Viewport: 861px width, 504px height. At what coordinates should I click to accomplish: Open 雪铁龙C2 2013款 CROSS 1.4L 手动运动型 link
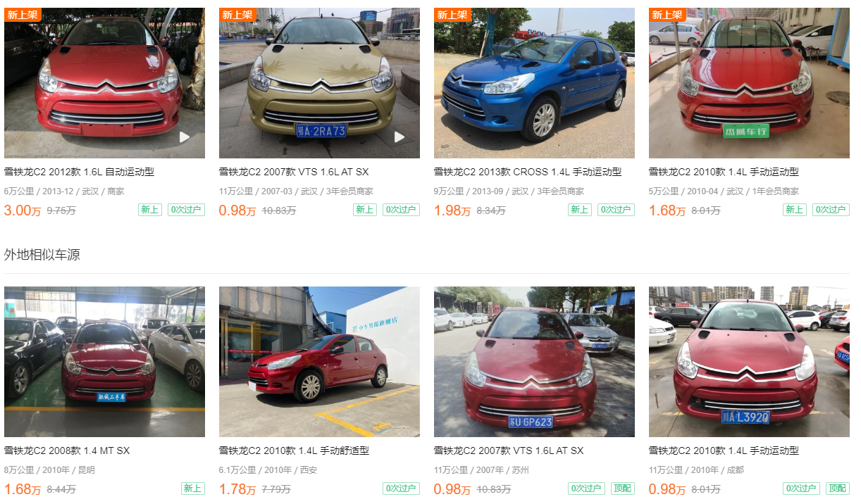tap(528, 172)
